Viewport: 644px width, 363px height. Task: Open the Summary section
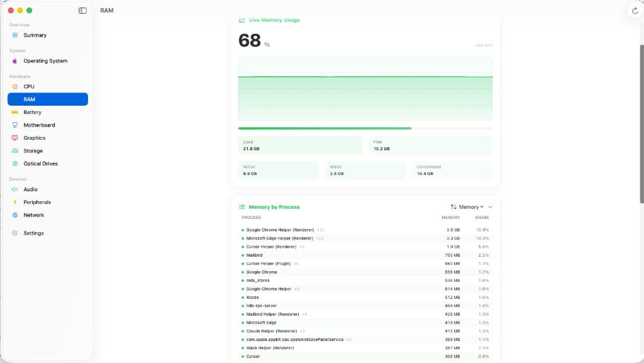[x=48, y=35]
